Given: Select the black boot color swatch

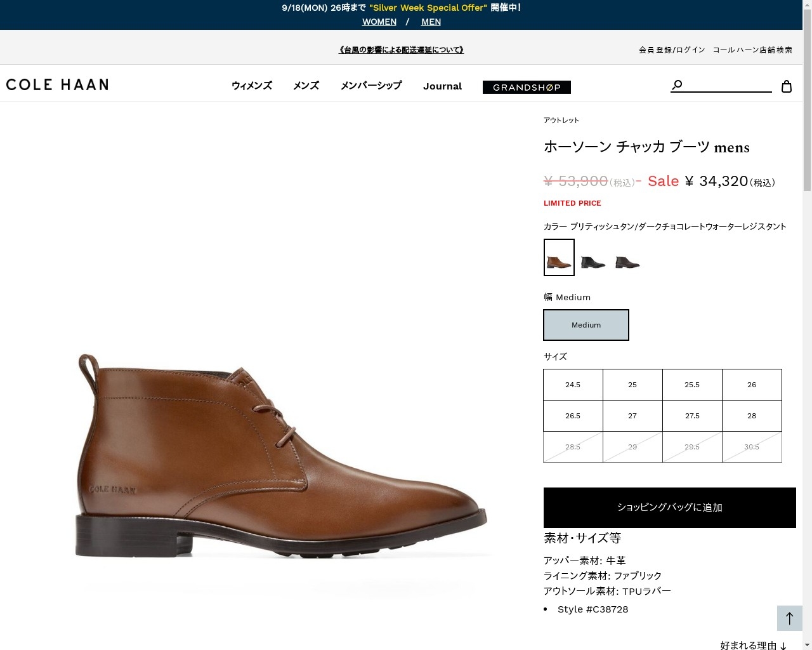Looking at the screenshot, I should point(593,262).
